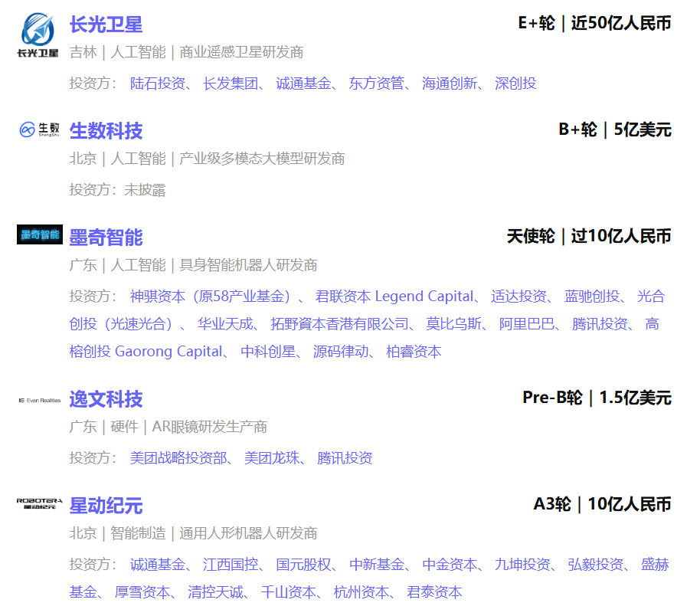The height and width of the screenshot is (616, 687).
Task: Open the 长光卫星 company title
Action: [x=106, y=24]
